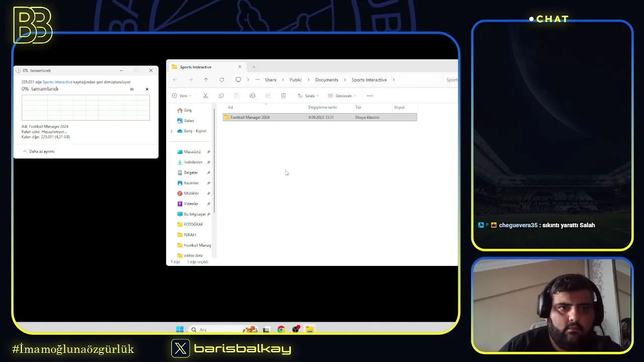The height and width of the screenshot is (362, 644).
Task: Add a new Explorer tab
Action: (254, 67)
